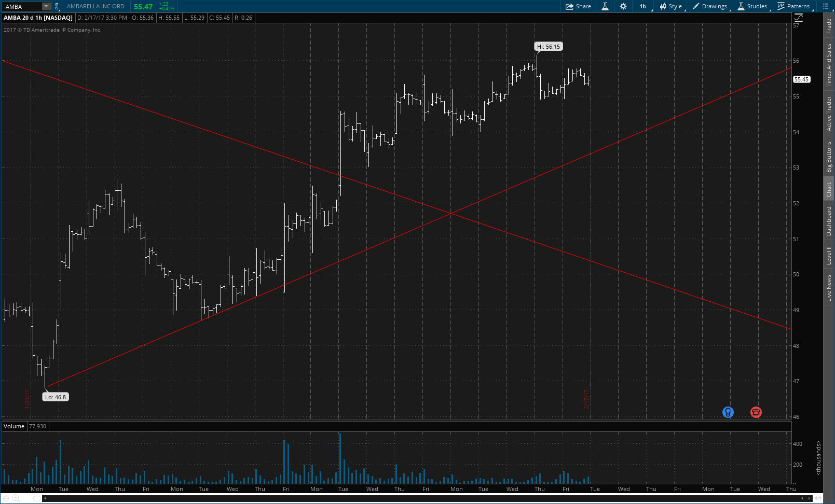Click the blue lightbulb event icon

(x=728, y=412)
